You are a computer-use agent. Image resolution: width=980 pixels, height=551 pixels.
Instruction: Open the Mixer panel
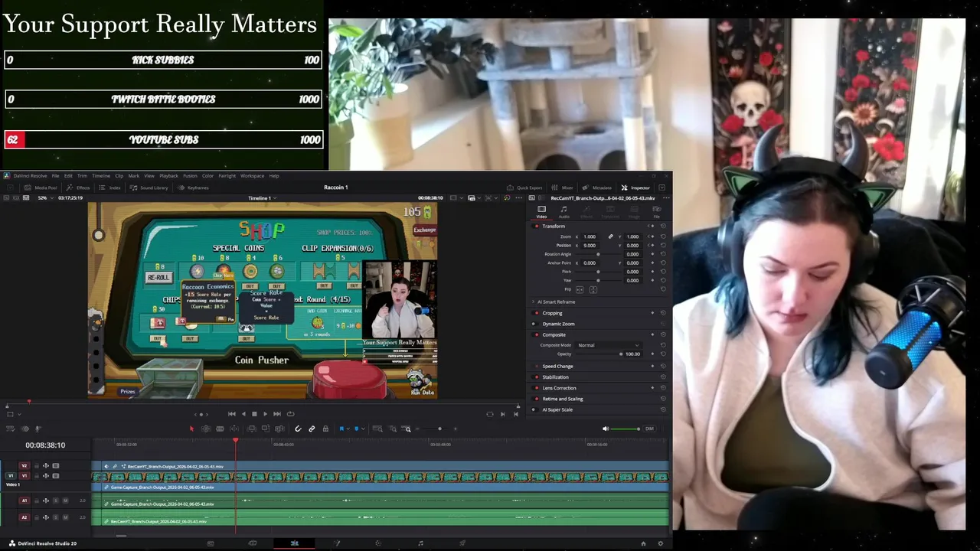pos(563,187)
